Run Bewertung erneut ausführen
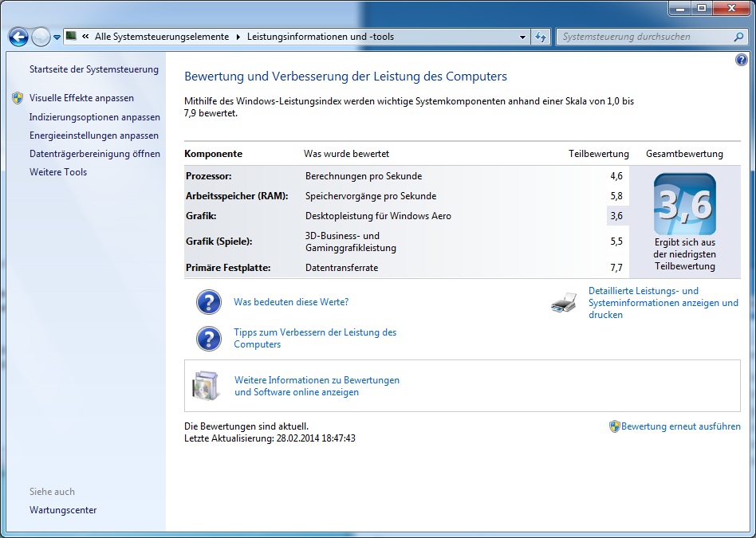This screenshot has height=538, width=756. [x=681, y=426]
